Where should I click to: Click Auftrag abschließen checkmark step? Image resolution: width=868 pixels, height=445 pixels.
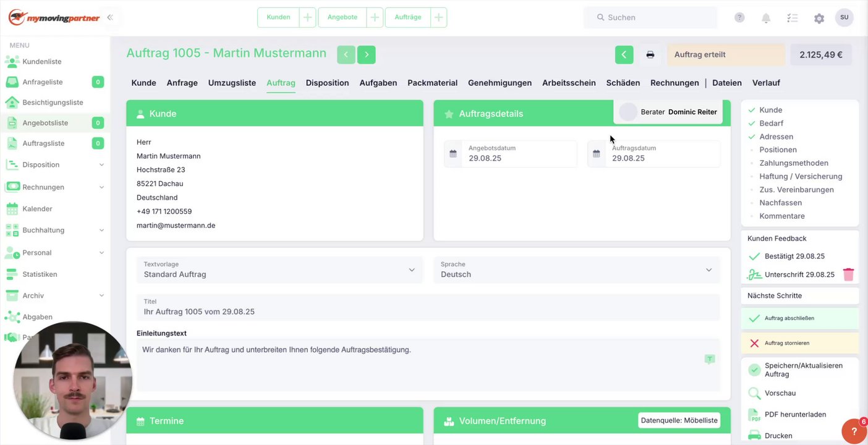point(800,318)
